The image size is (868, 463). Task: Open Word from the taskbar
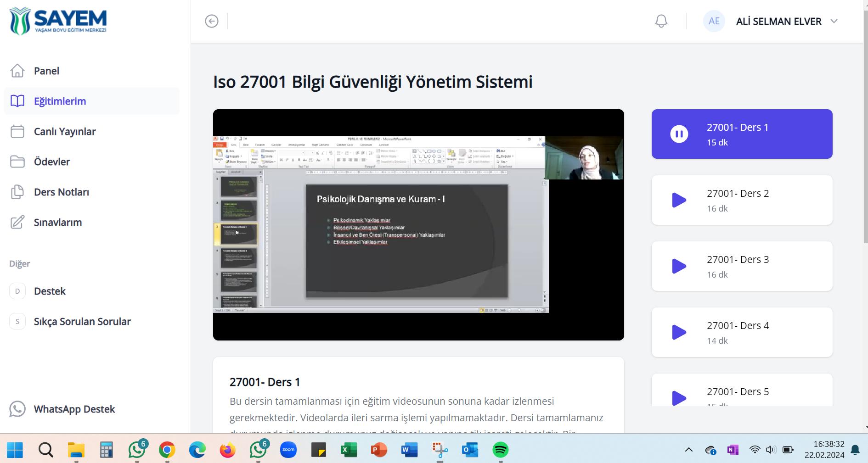coord(409,450)
